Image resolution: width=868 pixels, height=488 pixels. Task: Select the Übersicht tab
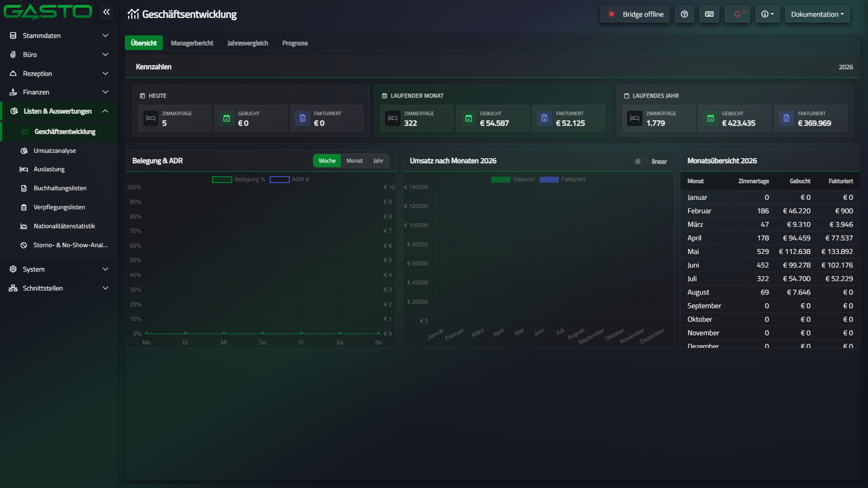coord(144,43)
